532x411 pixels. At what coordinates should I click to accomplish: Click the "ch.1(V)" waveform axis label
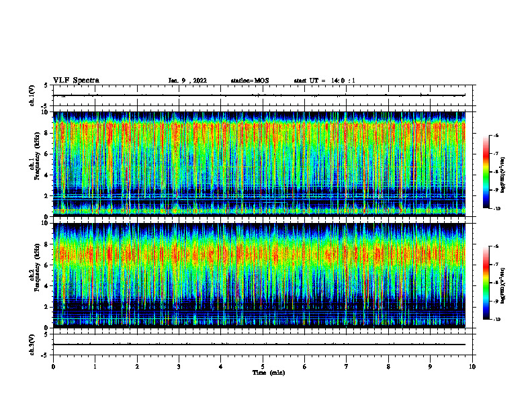32,95
